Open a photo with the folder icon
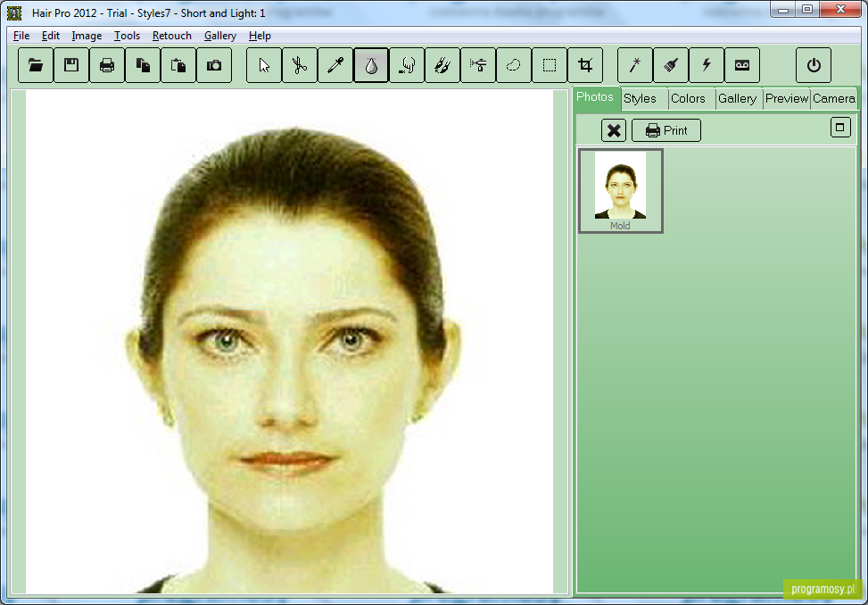The height and width of the screenshot is (605, 868). pos(36,65)
